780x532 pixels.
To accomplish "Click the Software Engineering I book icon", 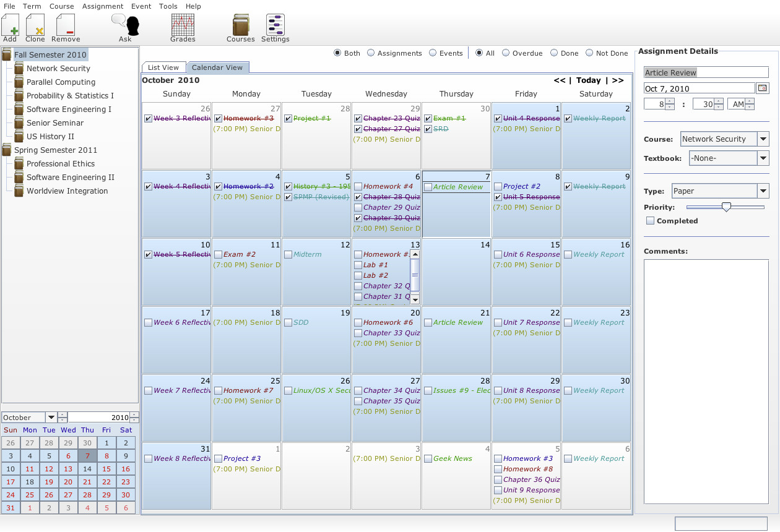I will [x=19, y=109].
